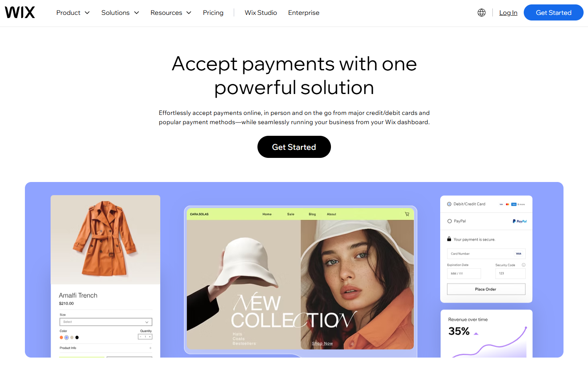Click the Card Number input field
The height and width of the screenshot is (366, 588).
[486, 254]
